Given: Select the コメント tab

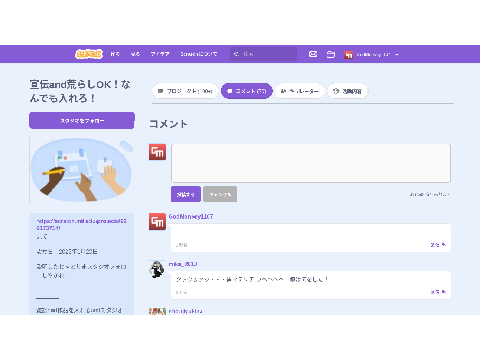Looking at the screenshot, I should click(x=247, y=91).
